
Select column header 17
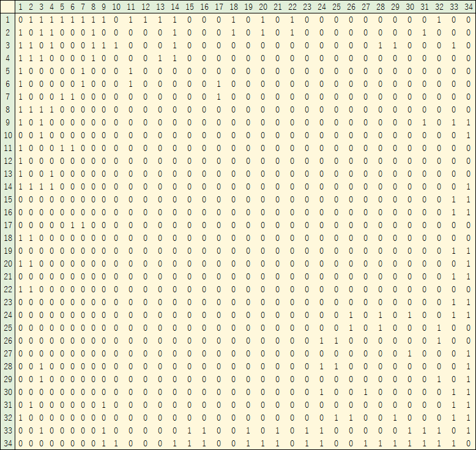click(218, 7)
